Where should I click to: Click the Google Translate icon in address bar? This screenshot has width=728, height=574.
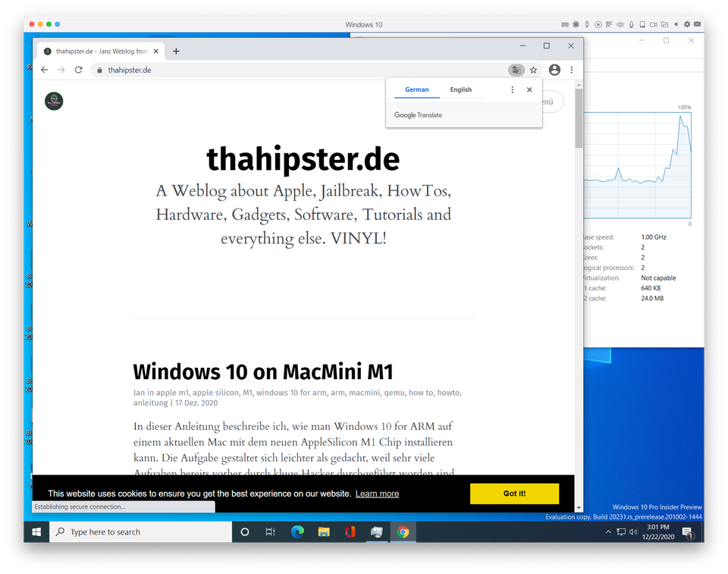tap(516, 70)
